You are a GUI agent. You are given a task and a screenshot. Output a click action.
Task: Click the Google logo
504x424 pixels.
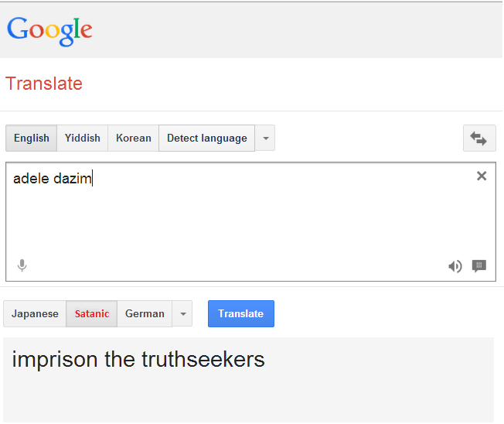49,30
